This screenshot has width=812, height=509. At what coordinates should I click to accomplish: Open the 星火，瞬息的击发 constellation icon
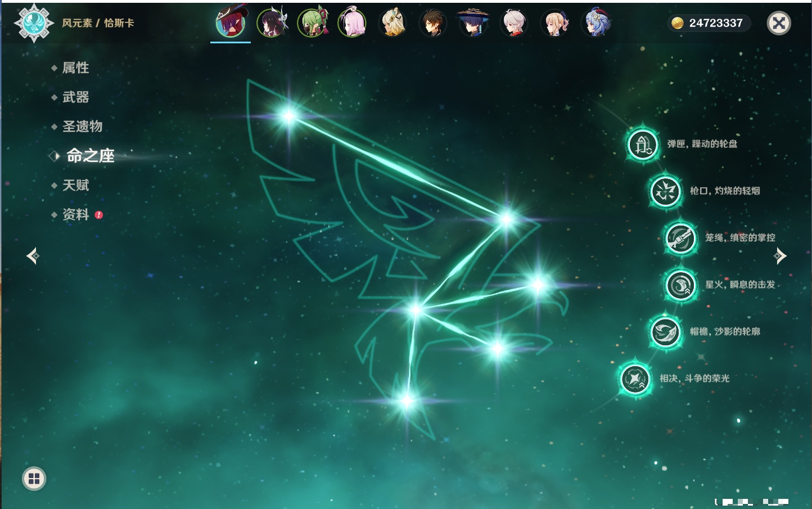680,285
